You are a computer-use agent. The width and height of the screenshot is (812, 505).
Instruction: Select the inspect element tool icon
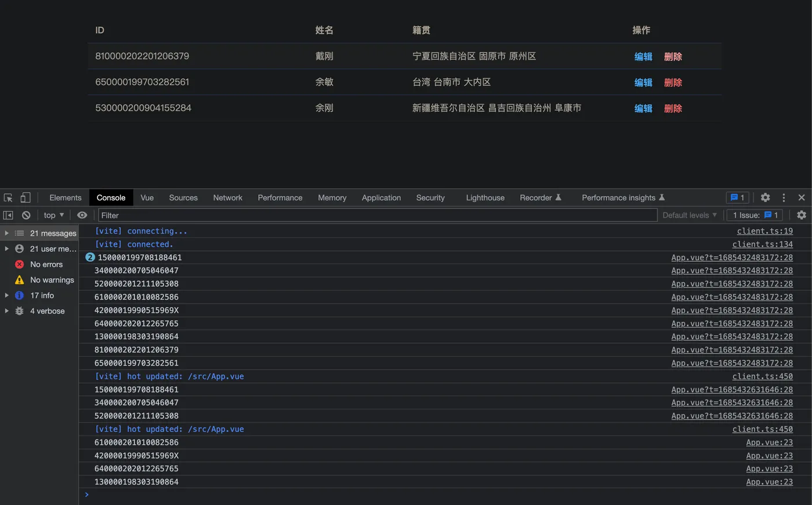click(8, 197)
